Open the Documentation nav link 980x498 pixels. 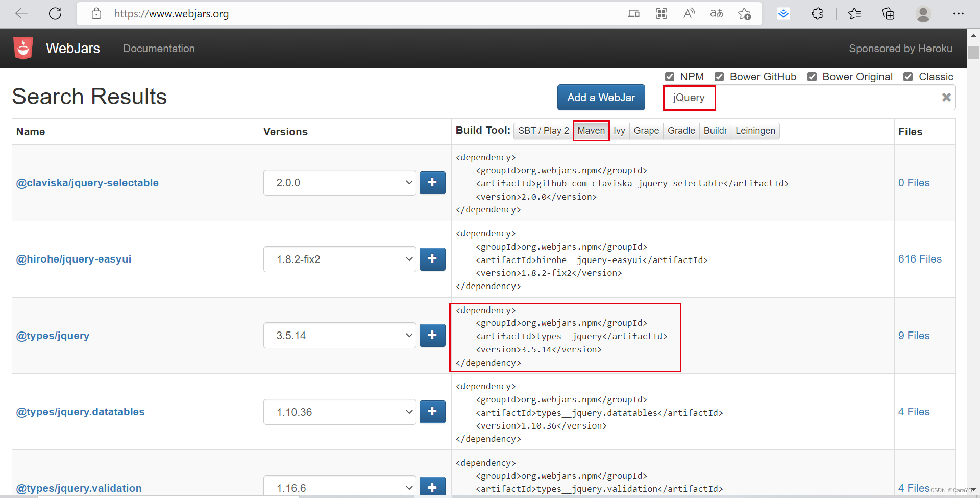click(x=159, y=49)
